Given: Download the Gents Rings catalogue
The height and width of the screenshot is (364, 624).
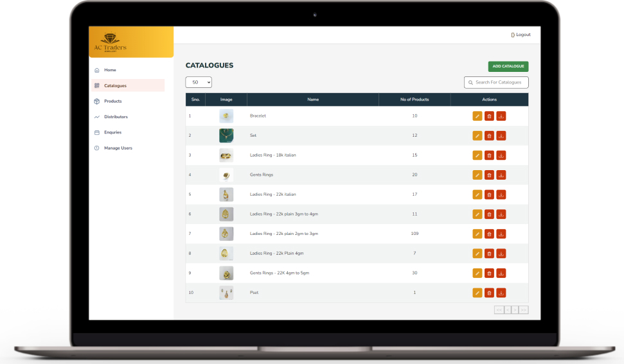Looking at the screenshot, I should pyautogui.click(x=501, y=175).
